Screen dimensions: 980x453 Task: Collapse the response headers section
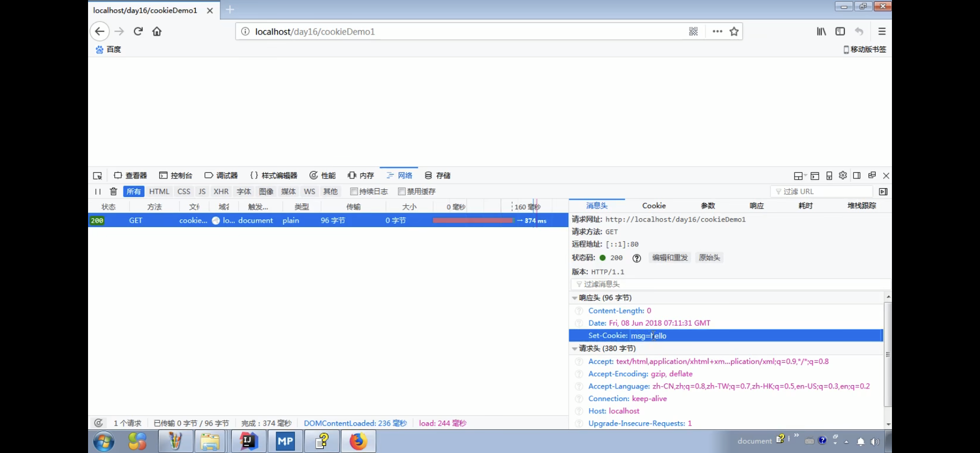(x=574, y=298)
